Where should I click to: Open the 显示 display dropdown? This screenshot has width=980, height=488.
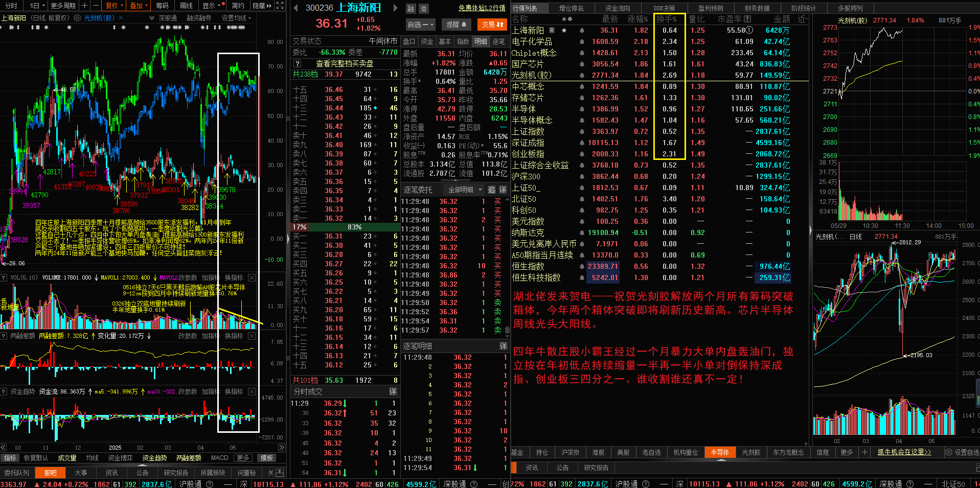(212, 6)
